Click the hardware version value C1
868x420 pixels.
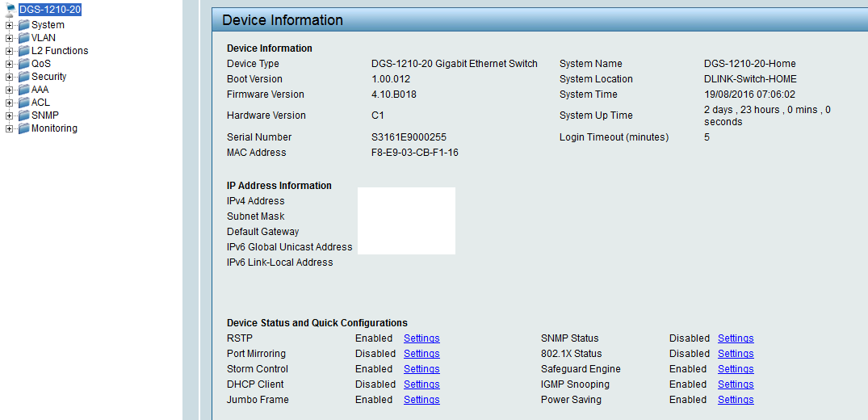pyautogui.click(x=378, y=115)
